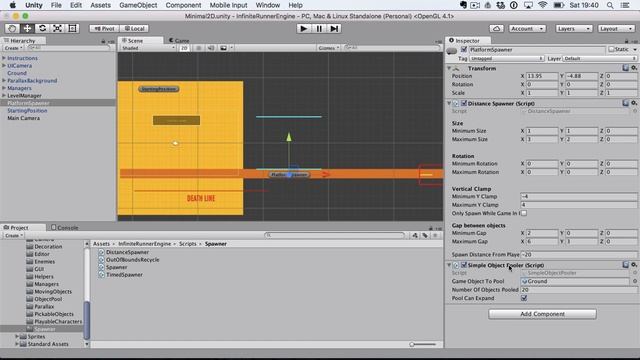
Task: Switch to the Game tab
Action: pos(179,40)
